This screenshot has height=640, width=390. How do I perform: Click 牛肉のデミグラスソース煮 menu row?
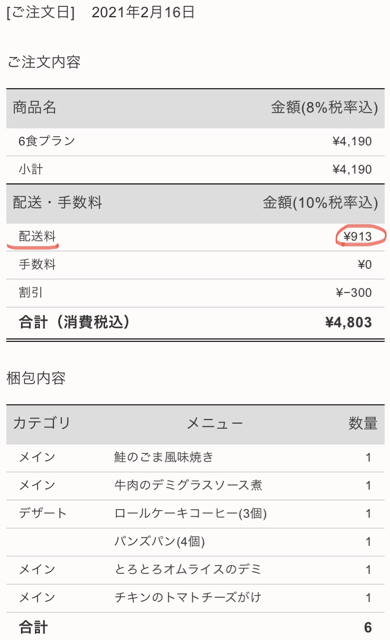(195, 486)
